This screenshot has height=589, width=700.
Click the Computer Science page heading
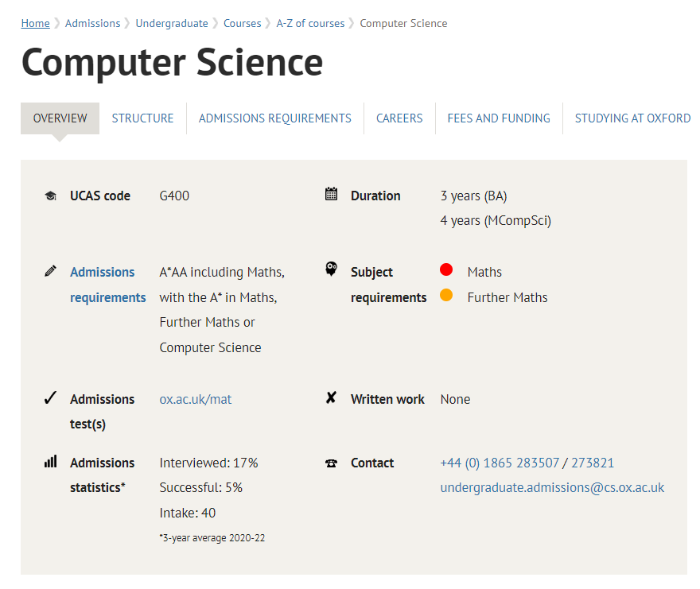tap(172, 62)
